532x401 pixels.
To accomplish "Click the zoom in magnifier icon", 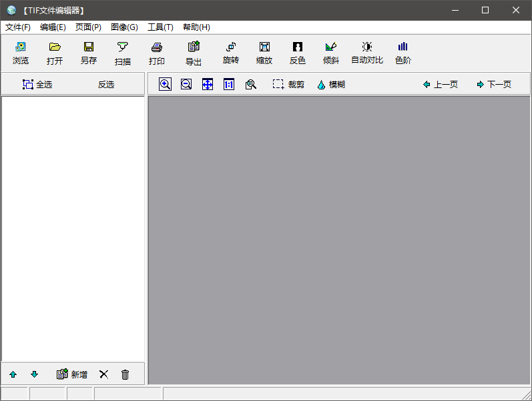I will coord(165,84).
